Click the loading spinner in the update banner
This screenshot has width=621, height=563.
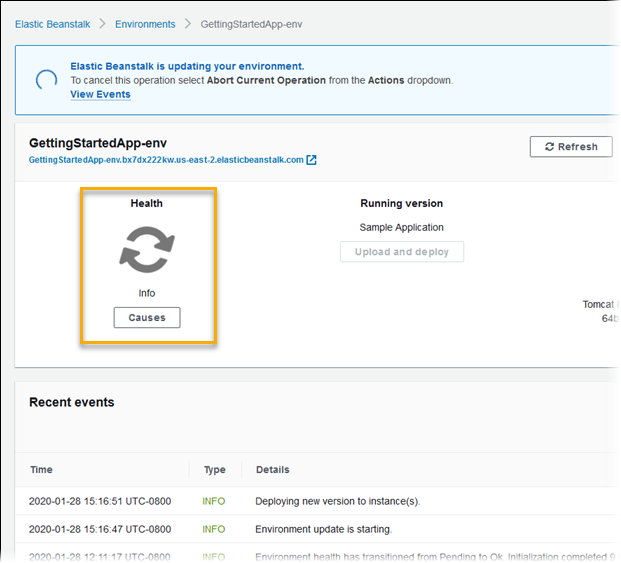click(45, 81)
